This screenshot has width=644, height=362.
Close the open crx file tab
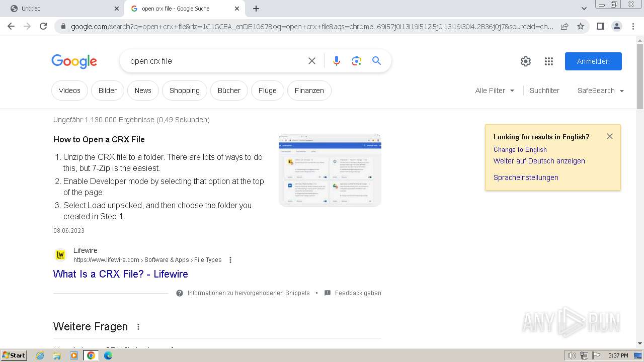[x=237, y=9]
